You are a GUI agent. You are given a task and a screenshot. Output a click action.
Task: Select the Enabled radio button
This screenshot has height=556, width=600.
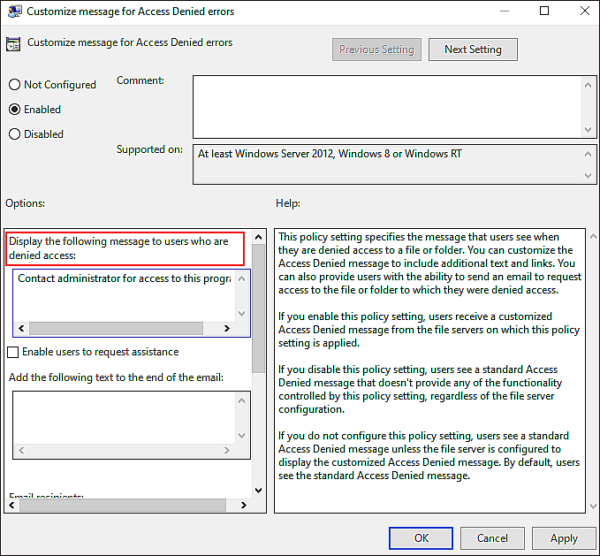[15, 109]
